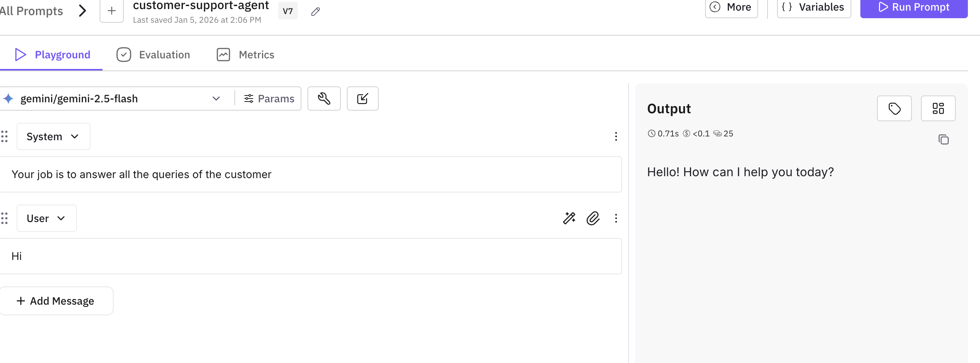Switch to the Evaluation tab

153,55
